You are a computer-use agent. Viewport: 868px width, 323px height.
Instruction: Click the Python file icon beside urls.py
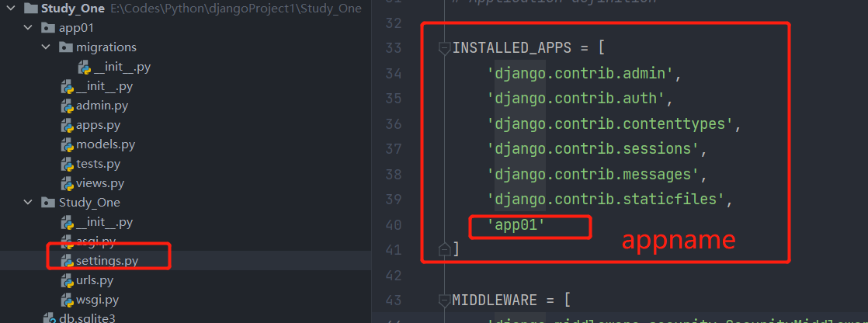pos(67,280)
